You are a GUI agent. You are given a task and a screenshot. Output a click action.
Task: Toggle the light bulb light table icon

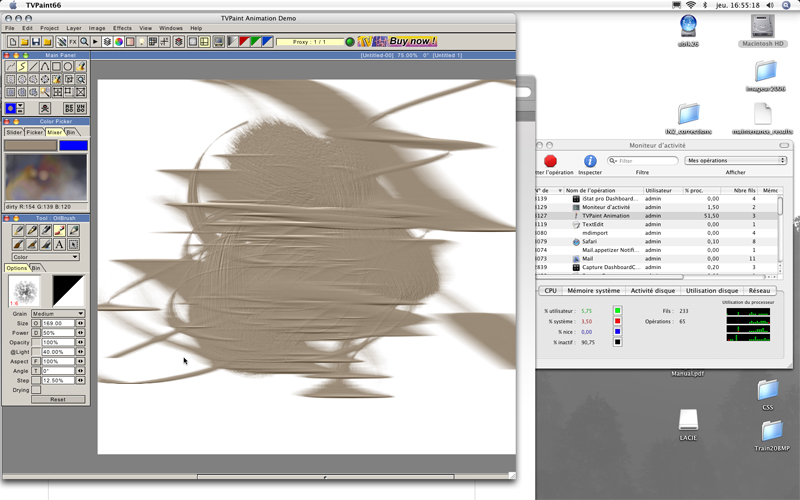(141, 42)
